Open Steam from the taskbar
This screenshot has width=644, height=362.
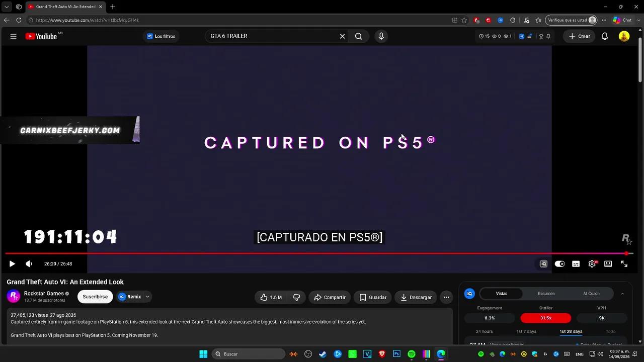[x=323, y=354]
